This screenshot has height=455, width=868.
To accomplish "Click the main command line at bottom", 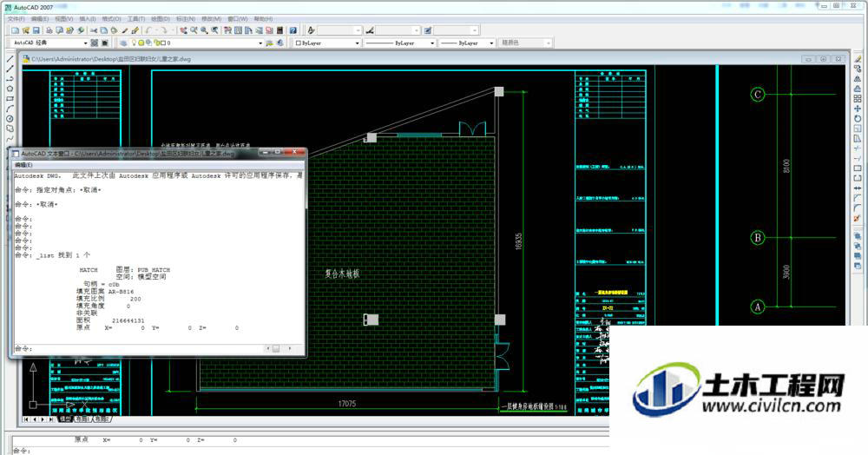I will tap(310, 451).
